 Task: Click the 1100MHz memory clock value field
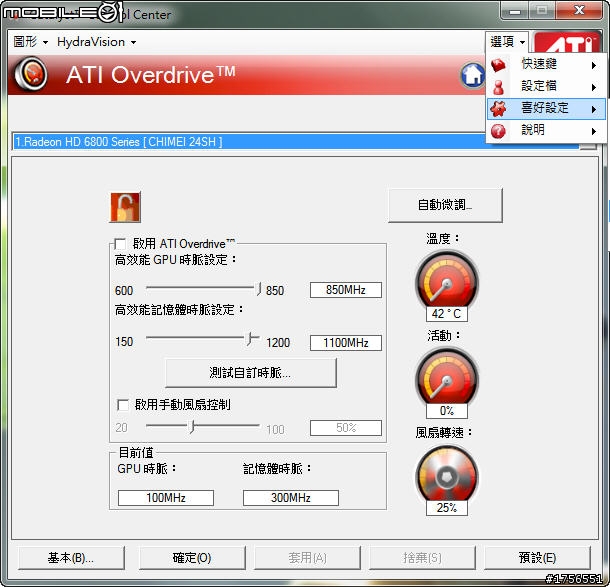[345, 343]
